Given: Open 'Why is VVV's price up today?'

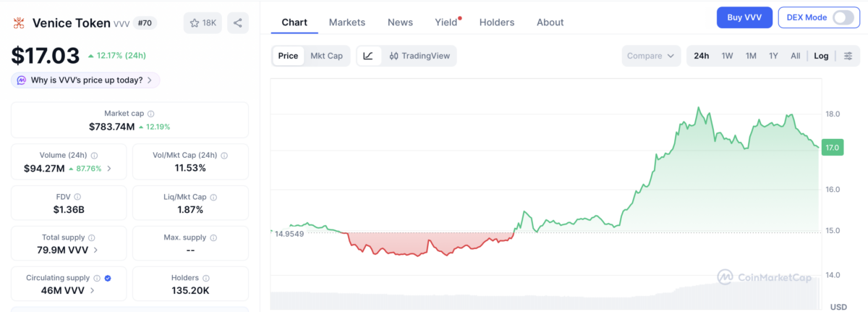Looking at the screenshot, I should coord(85,80).
